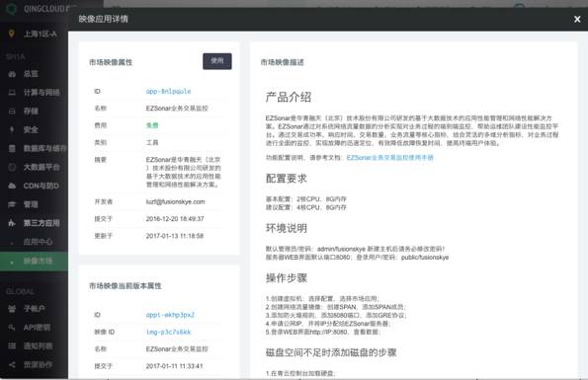
Task: Click the updated date 2017-01-13 11:18:58
Action: (175, 236)
